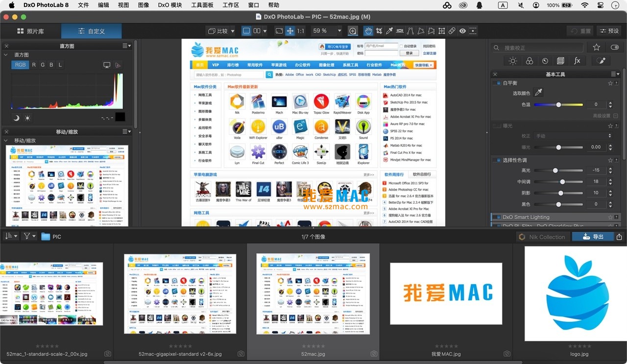Set zoom to 1:1
Image resolution: width=627 pixels, height=364 pixels.
pyautogui.click(x=301, y=31)
